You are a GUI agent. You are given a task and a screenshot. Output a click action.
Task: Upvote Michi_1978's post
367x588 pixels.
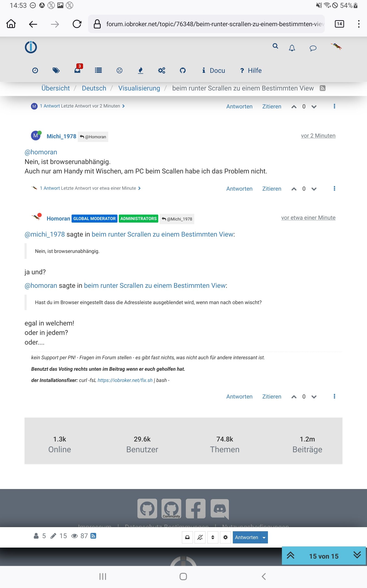[294, 189]
